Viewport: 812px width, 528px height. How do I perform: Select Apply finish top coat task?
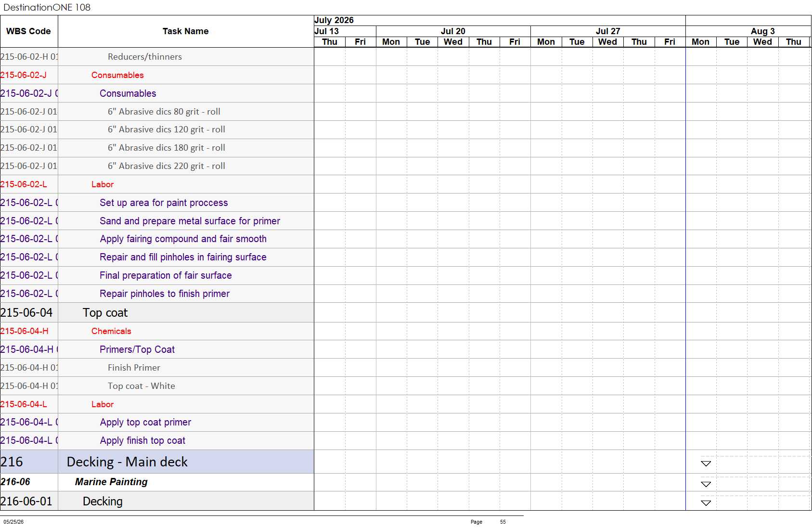pyautogui.click(x=142, y=440)
